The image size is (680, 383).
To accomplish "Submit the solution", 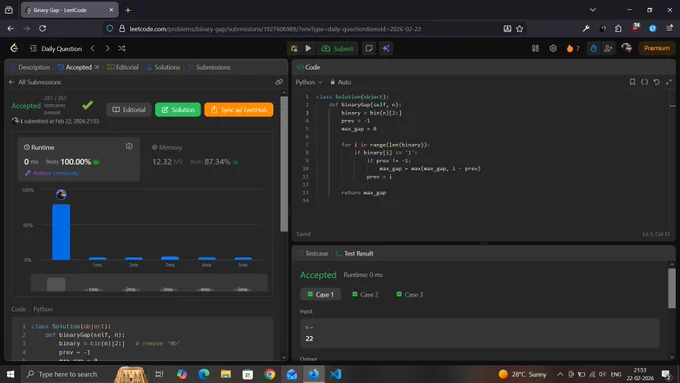I will click(x=337, y=48).
